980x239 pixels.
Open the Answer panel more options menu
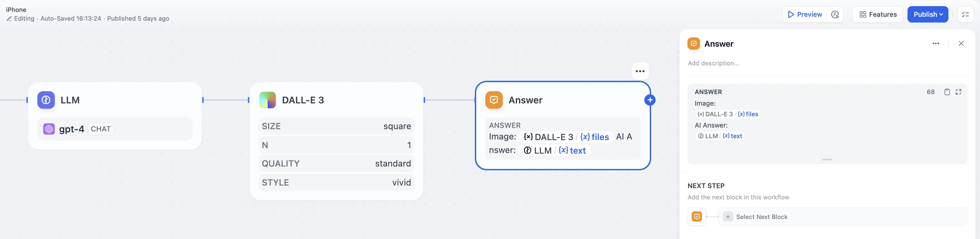pos(936,43)
